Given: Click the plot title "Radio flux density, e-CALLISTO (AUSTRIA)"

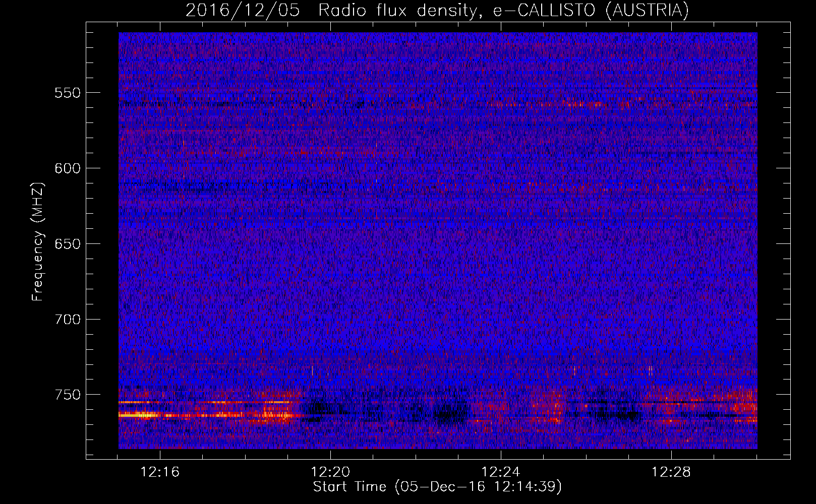Looking at the screenshot, I should [x=503, y=10].
